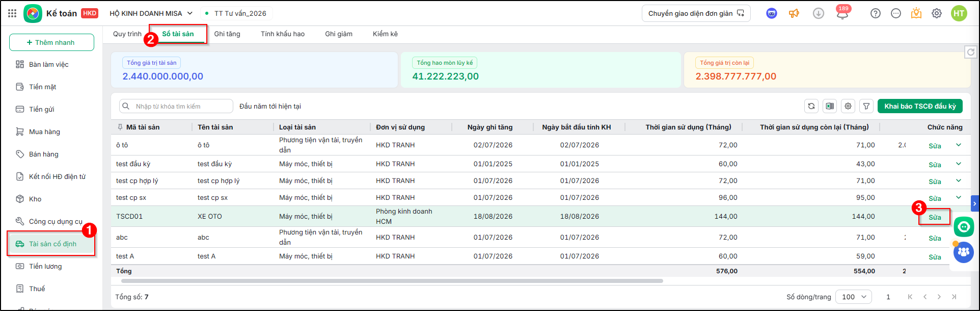The image size is (980, 311).
Task: Click the asset keyword search field
Action: click(x=176, y=106)
